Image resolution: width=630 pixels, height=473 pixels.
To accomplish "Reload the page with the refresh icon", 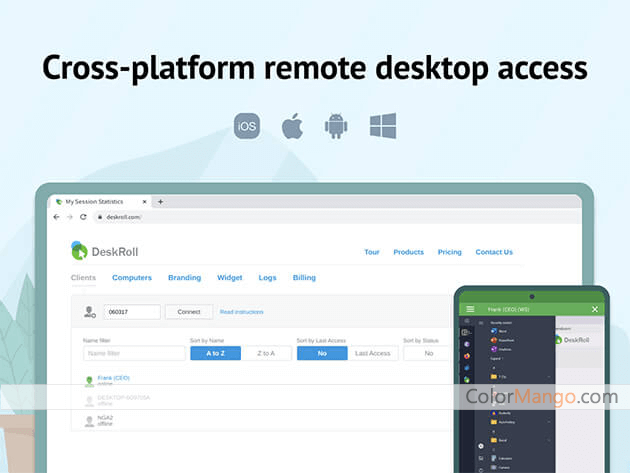I will [83, 217].
